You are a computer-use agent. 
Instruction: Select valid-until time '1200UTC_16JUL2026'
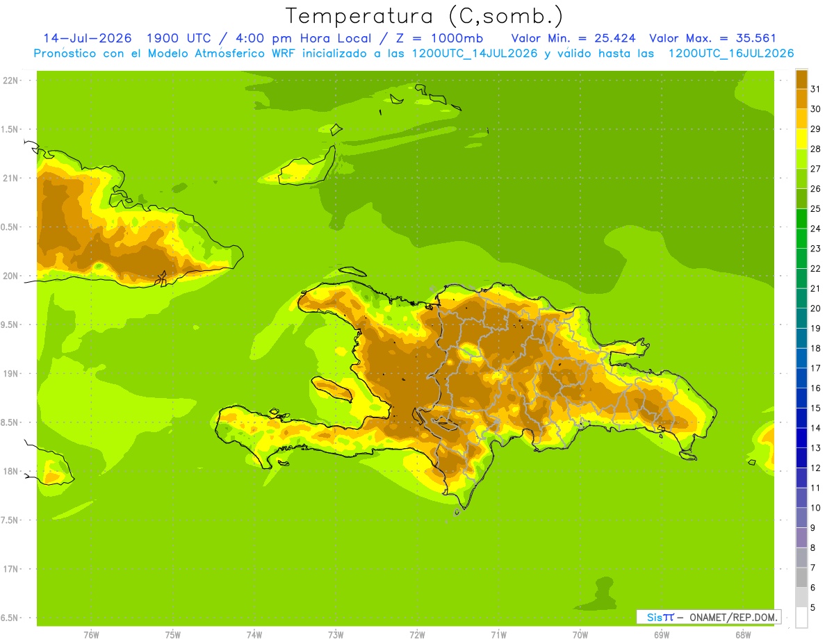[731, 53]
